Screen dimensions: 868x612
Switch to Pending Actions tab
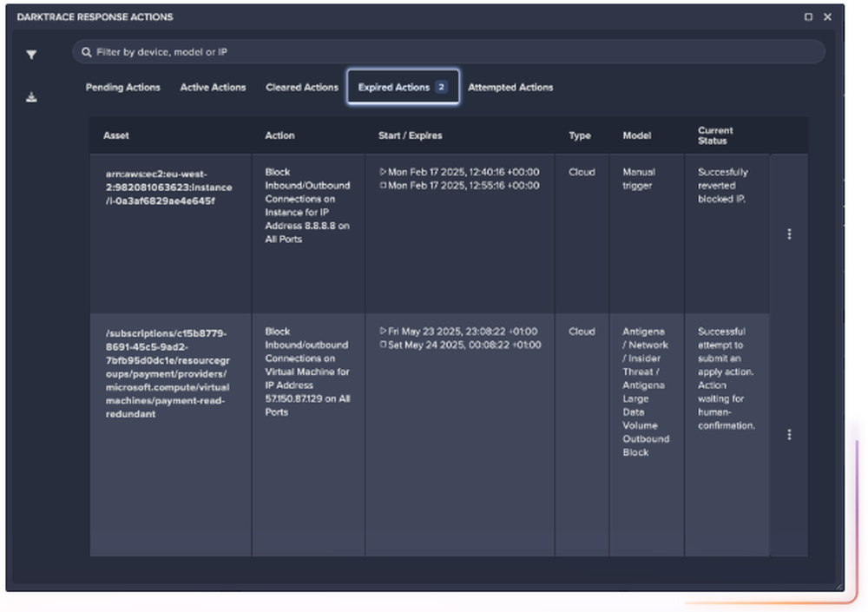(x=123, y=88)
